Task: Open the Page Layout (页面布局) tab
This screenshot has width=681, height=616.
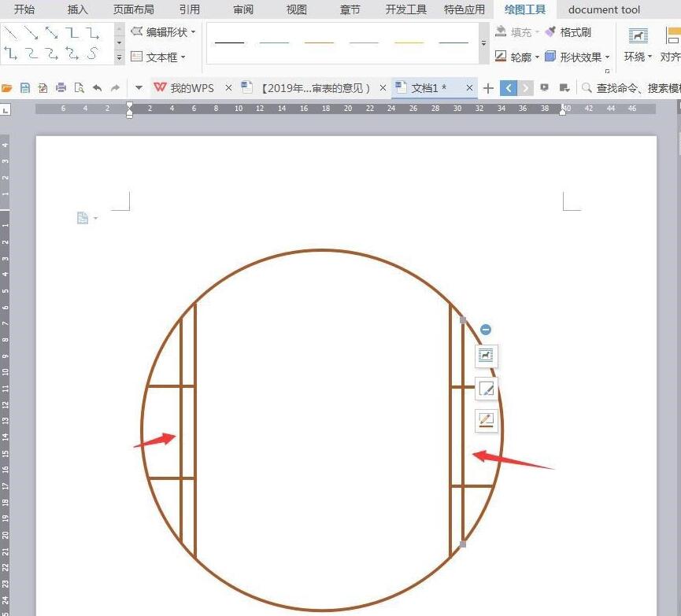Action: click(x=134, y=9)
